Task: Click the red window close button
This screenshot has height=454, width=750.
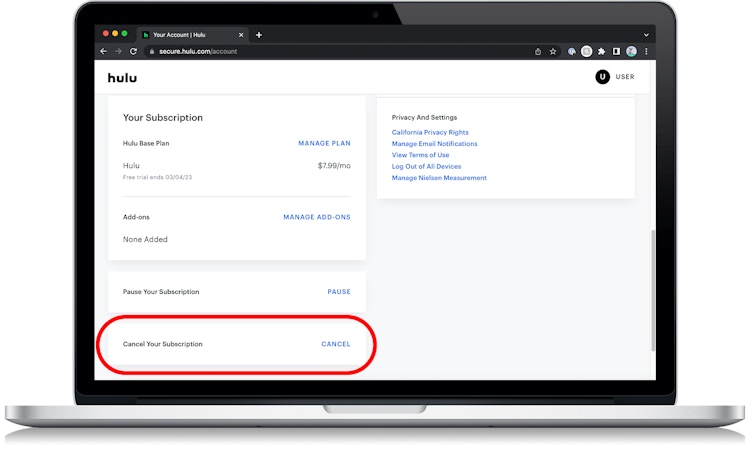Action: pos(106,33)
